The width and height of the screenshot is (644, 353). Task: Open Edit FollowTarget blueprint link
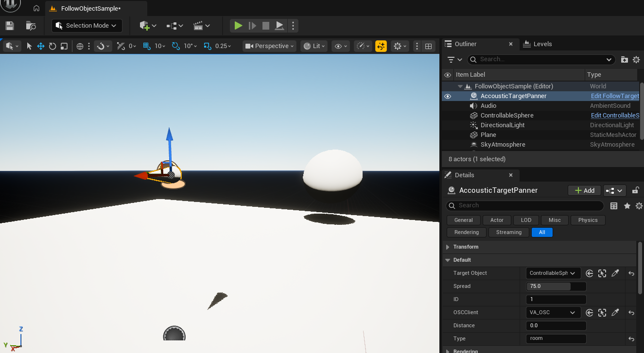coord(615,96)
